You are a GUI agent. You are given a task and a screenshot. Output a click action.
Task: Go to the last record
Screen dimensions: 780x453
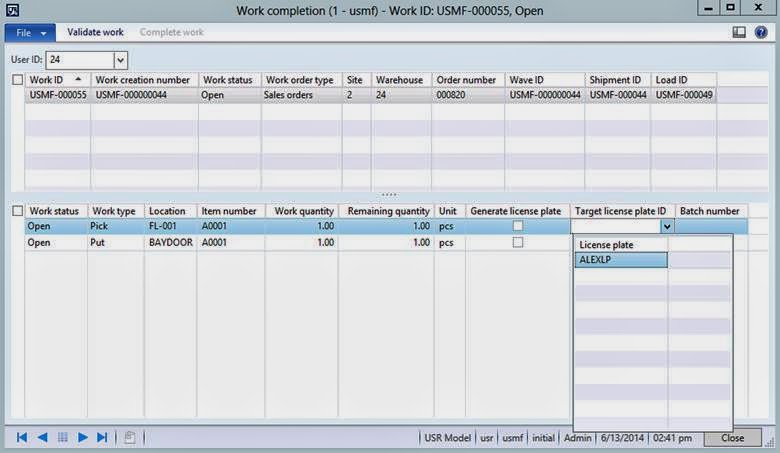pyautogui.click(x=102, y=438)
